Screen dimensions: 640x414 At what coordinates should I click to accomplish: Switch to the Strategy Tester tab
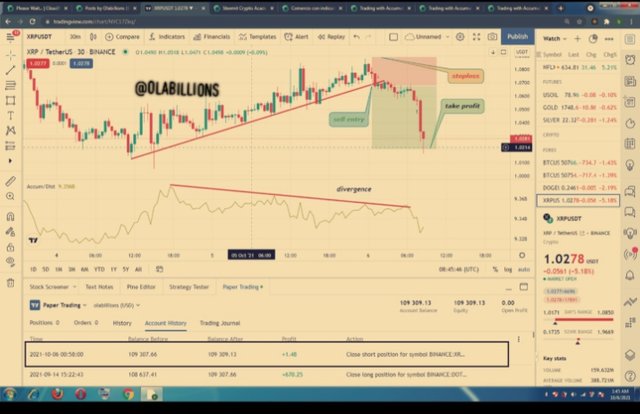(x=189, y=287)
